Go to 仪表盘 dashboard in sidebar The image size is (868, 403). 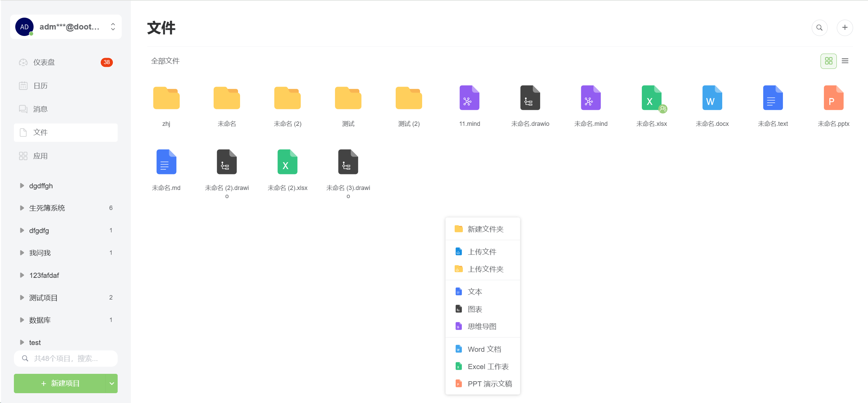click(x=44, y=62)
